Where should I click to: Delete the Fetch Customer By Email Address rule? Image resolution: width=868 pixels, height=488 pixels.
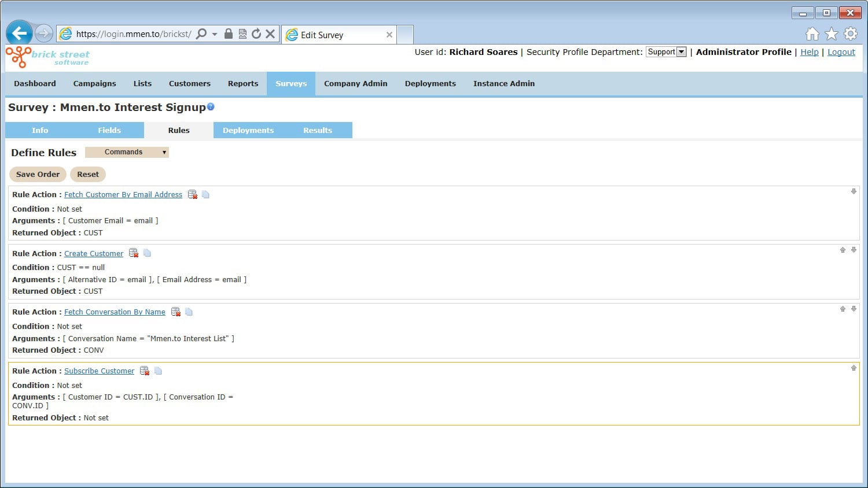(x=193, y=195)
